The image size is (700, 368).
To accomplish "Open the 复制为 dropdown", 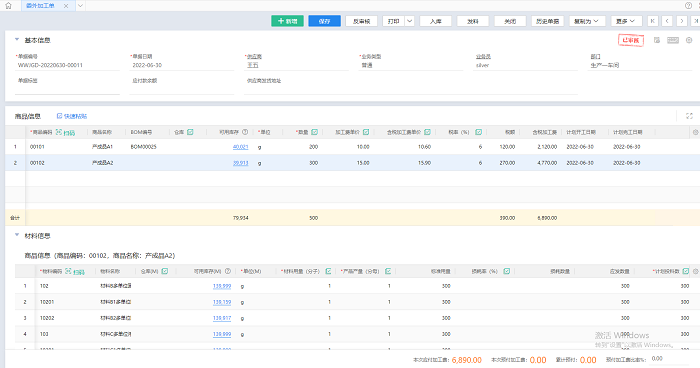I will (x=587, y=21).
